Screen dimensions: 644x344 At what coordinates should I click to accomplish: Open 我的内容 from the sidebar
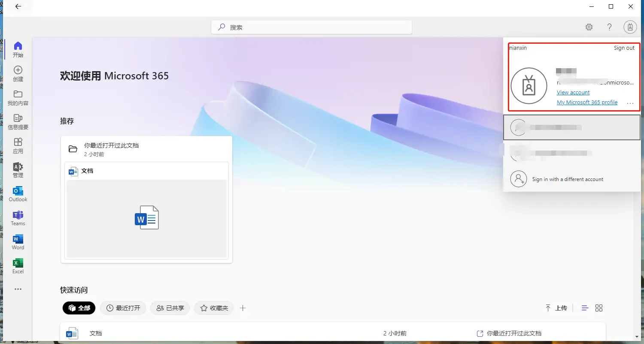click(18, 97)
